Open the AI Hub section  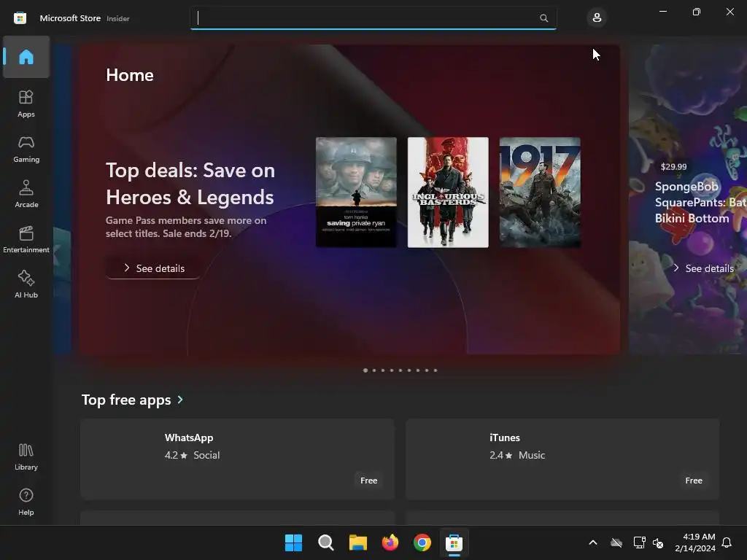(26, 285)
